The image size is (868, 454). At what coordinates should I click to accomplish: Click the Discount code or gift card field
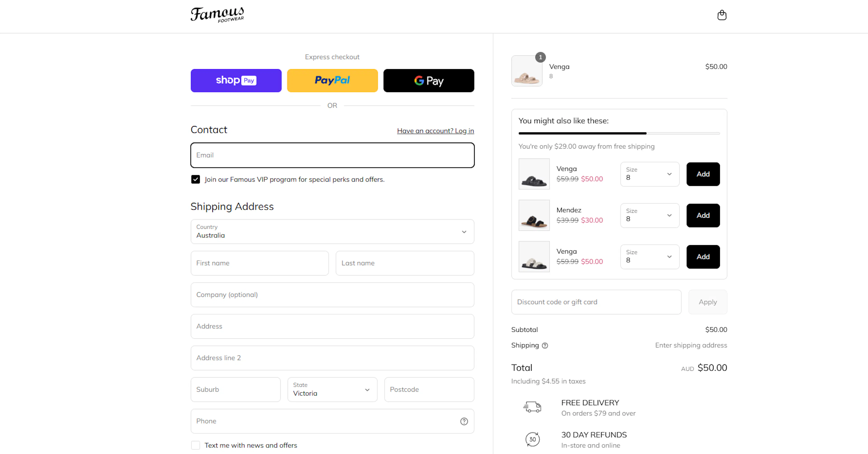point(596,302)
